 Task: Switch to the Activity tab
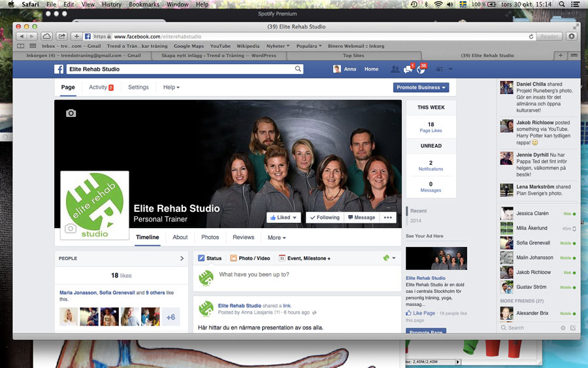click(101, 88)
